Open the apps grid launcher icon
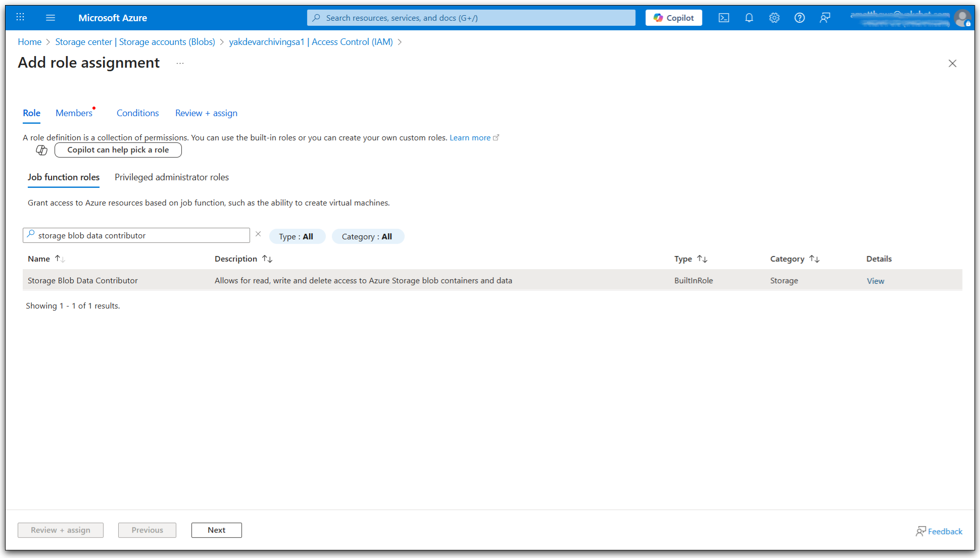 click(x=20, y=18)
